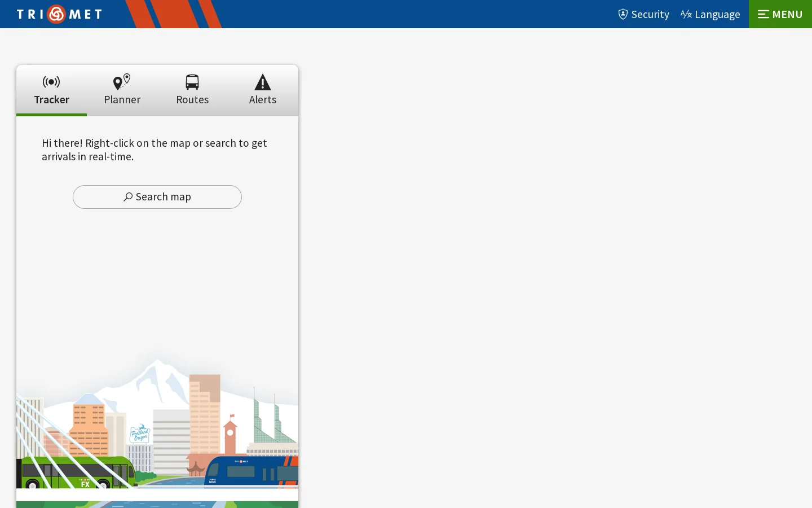Click the greeting text starting 'Hi there!'
The height and width of the screenshot is (508, 812).
155,150
